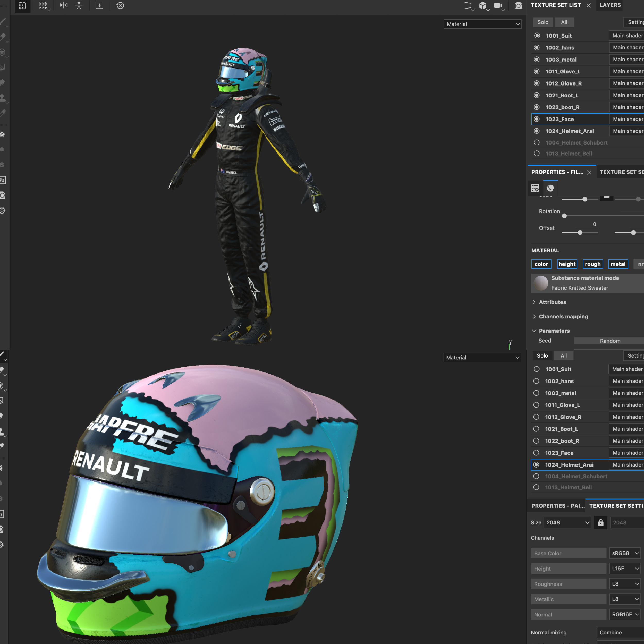Open the Normal RGB16F format dropdown
644x644 pixels.
[625, 614]
